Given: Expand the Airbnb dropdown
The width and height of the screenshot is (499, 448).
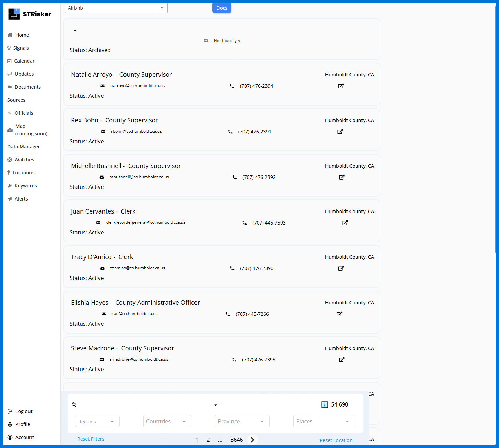Looking at the screenshot, I should 116,8.
